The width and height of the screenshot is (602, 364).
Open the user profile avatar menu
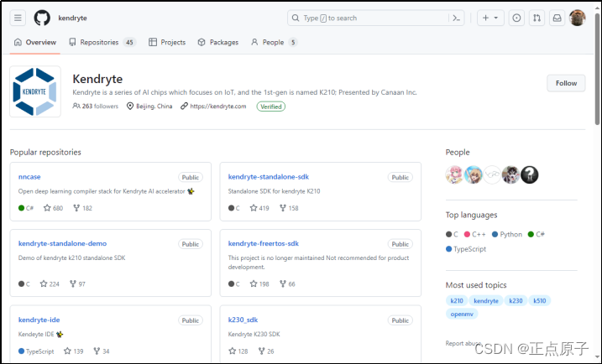577,18
